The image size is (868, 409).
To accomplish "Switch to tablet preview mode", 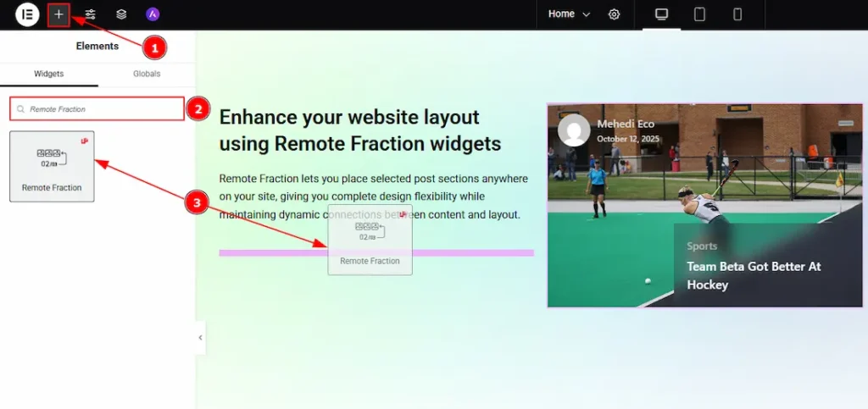I will 699,14.
